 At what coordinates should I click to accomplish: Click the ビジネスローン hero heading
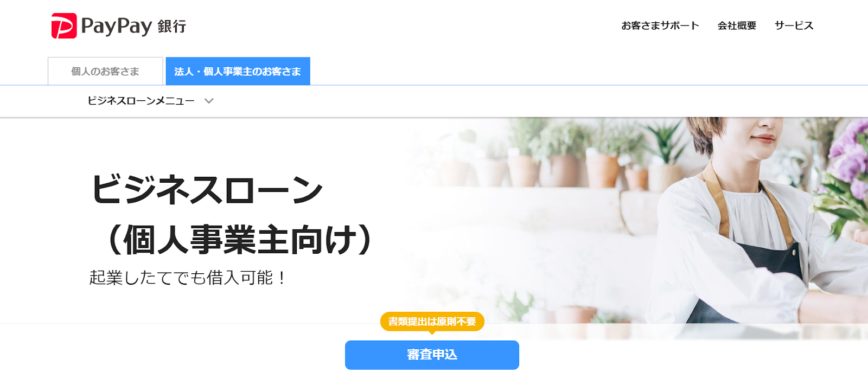pyautogui.click(x=207, y=189)
